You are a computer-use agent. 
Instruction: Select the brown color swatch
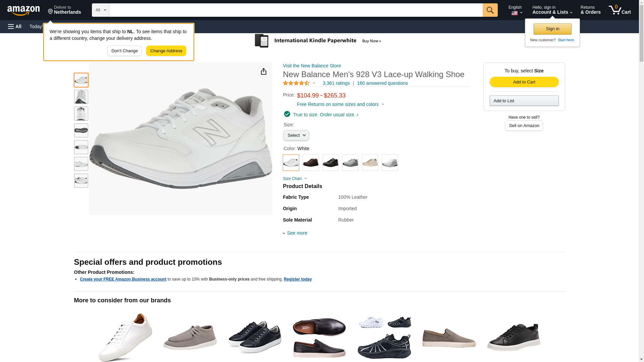(311, 163)
